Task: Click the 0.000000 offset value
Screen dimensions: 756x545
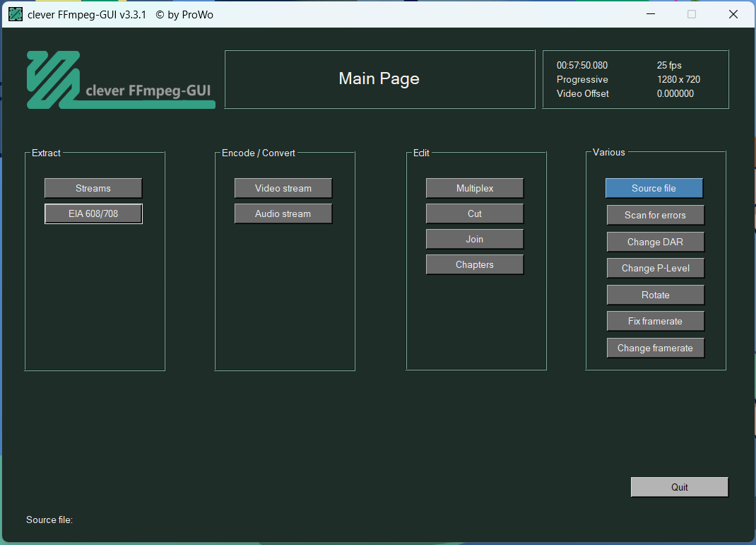Action: pos(675,93)
